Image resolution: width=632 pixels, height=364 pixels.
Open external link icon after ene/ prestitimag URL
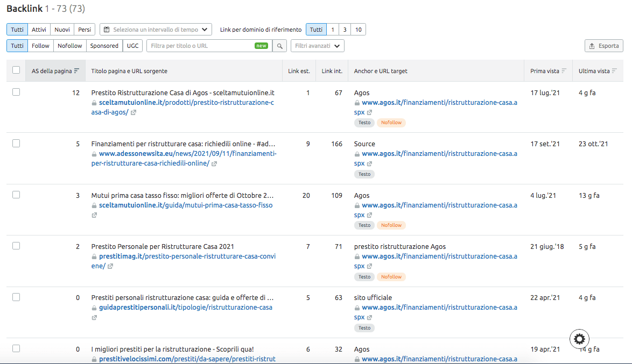(x=110, y=266)
